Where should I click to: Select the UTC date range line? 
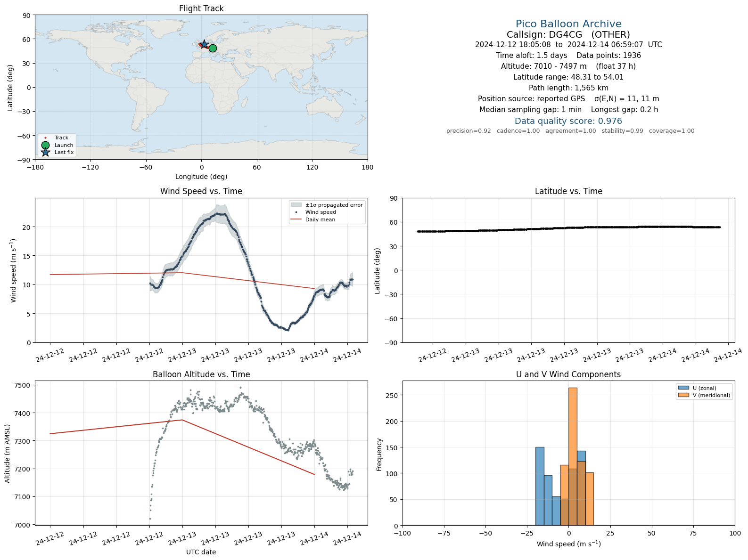(568, 45)
